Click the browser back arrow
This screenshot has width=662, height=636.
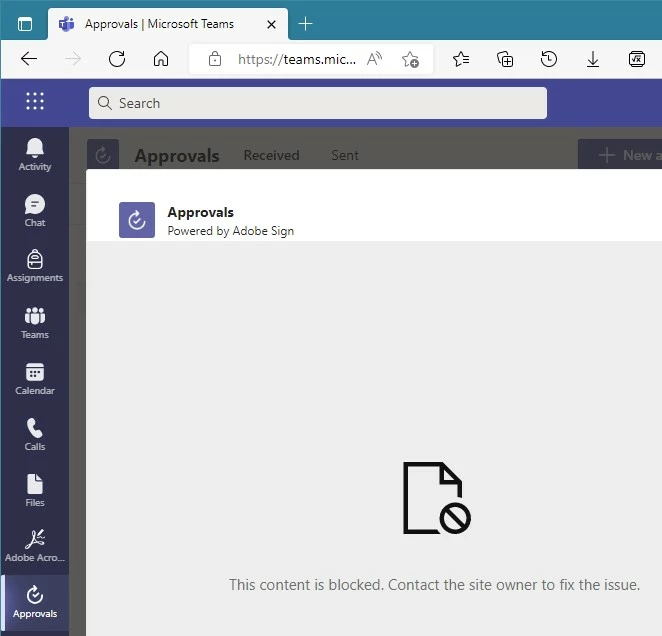coord(29,59)
